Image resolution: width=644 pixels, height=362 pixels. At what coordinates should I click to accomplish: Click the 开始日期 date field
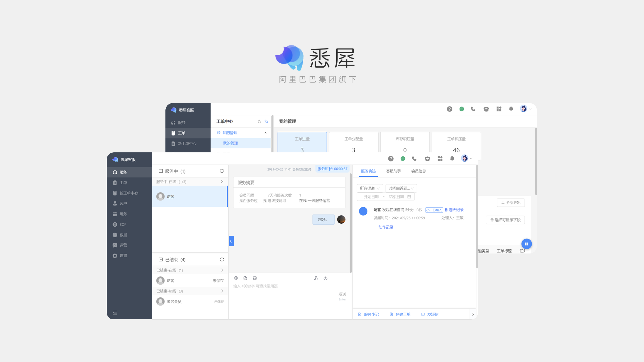point(371,197)
